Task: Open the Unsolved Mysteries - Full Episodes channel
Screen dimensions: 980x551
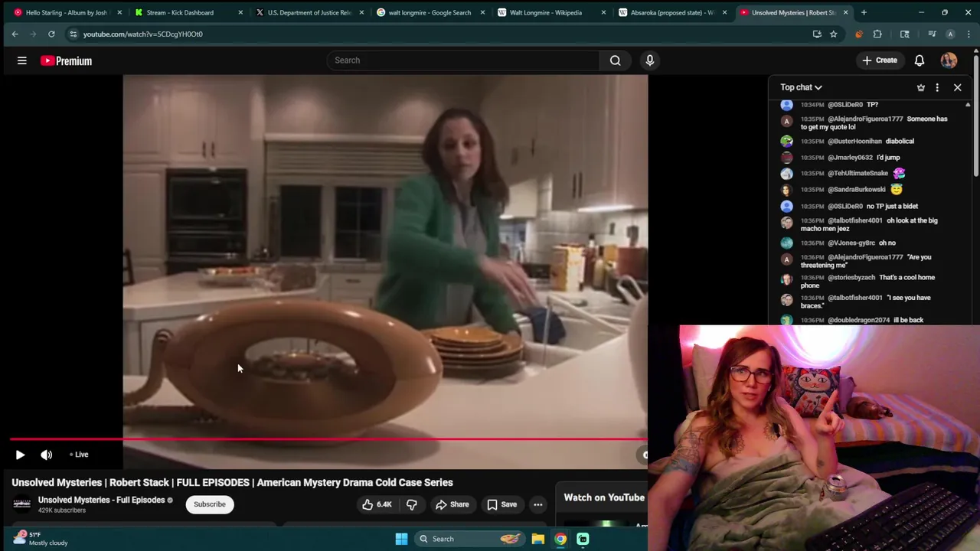Action: point(101,500)
